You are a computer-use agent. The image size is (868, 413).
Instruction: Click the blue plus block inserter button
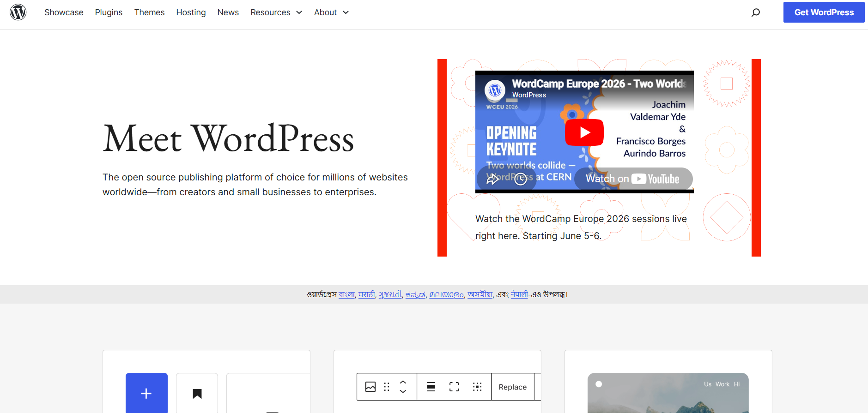pos(146,393)
